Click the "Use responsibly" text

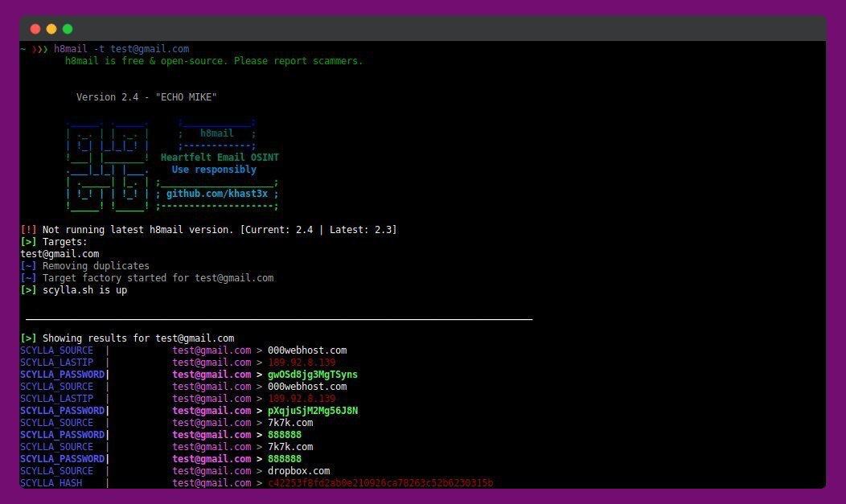[x=214, y=170]
